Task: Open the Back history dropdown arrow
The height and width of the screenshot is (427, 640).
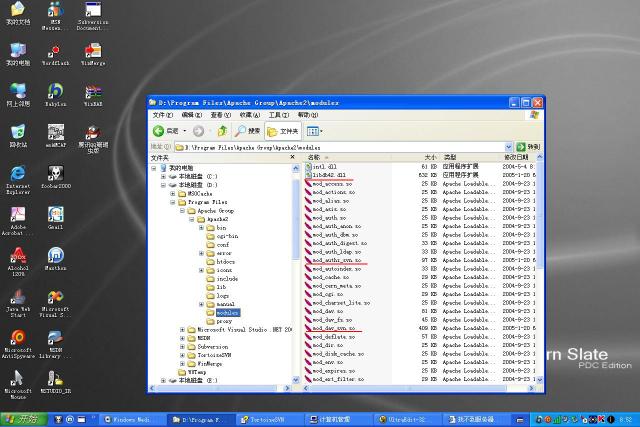Action: 185,131
